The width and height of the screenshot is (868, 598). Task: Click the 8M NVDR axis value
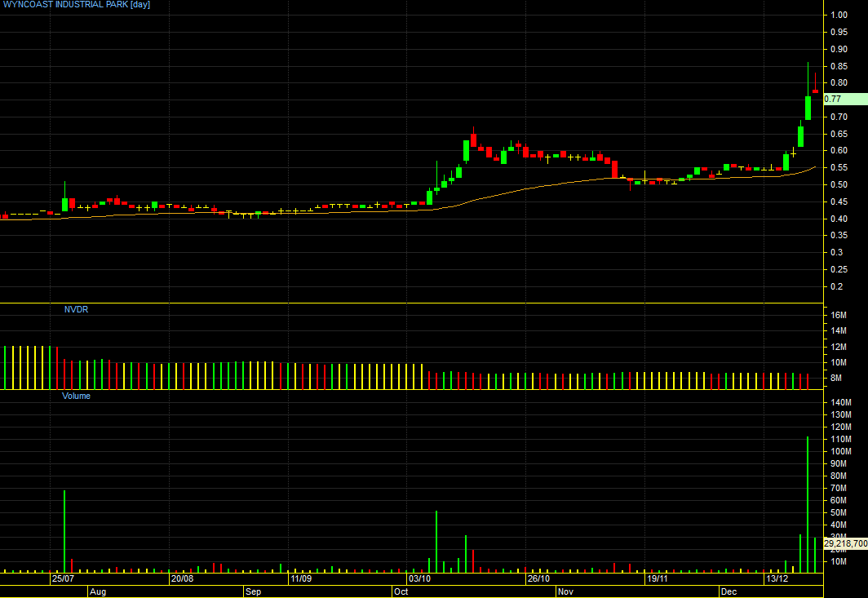click(836, 379)
